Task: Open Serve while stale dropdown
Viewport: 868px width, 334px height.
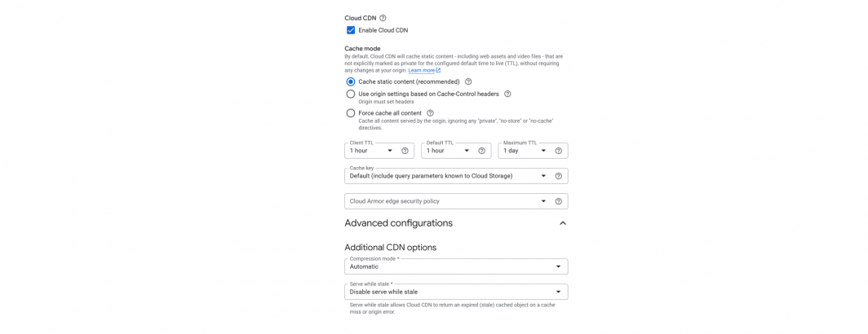Action: point(456,292)
